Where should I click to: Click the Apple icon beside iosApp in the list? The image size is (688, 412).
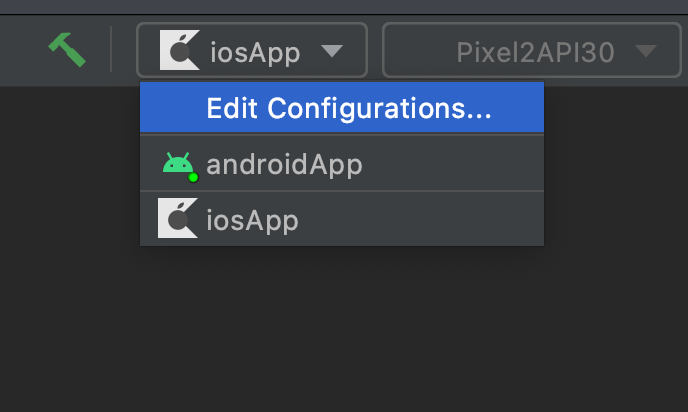point(178,218)
